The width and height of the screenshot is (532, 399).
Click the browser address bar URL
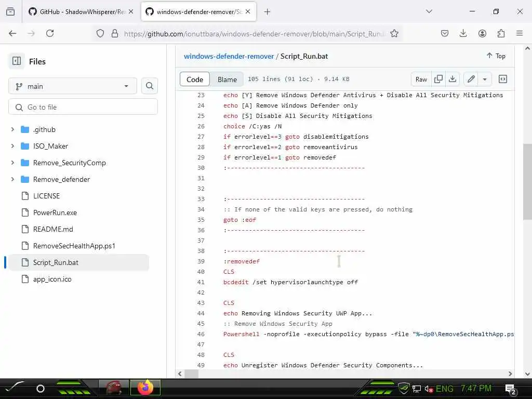pos(254,34)
